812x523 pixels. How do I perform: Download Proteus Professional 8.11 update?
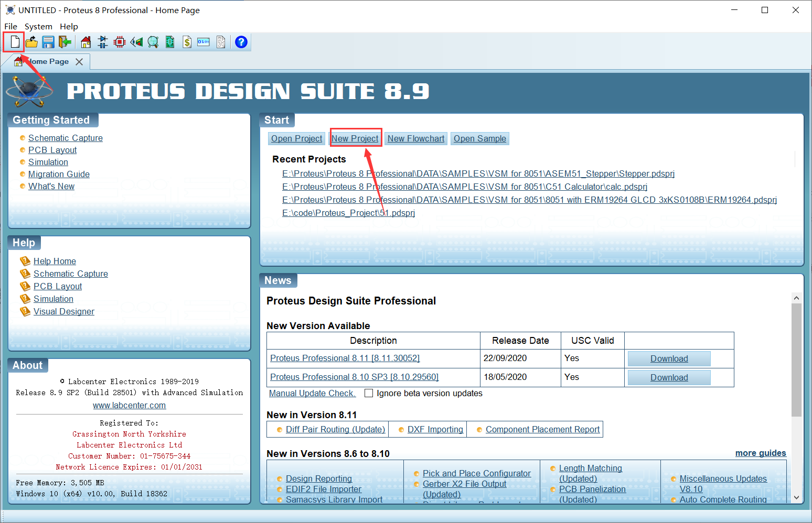669,358
